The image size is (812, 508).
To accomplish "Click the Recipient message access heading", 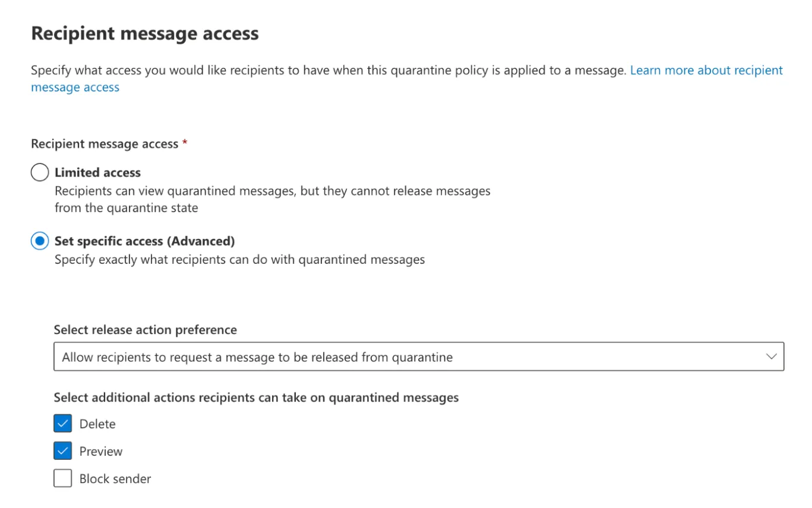I will [145, 33].
